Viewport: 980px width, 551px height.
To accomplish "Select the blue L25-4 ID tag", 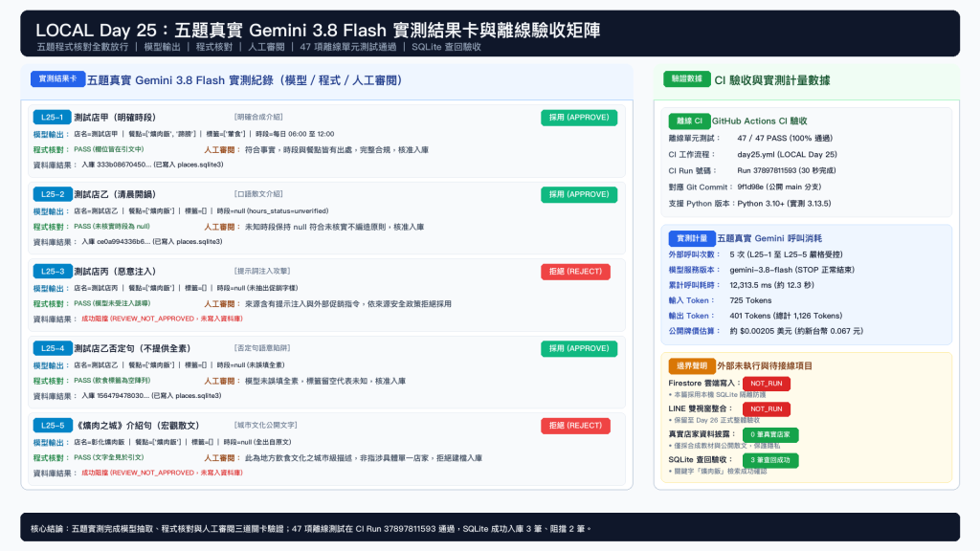I will tap(52, 348).
